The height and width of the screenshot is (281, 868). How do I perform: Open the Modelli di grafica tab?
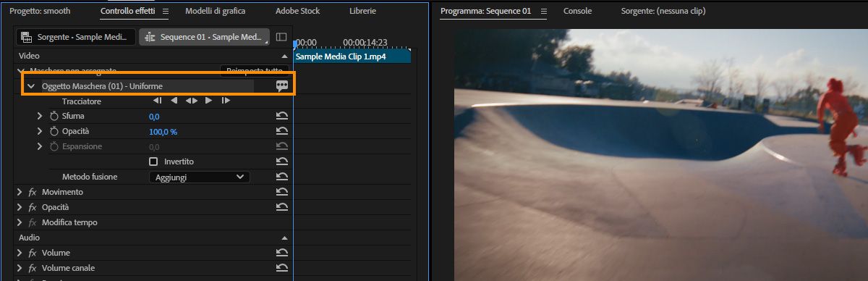[215, 11]
